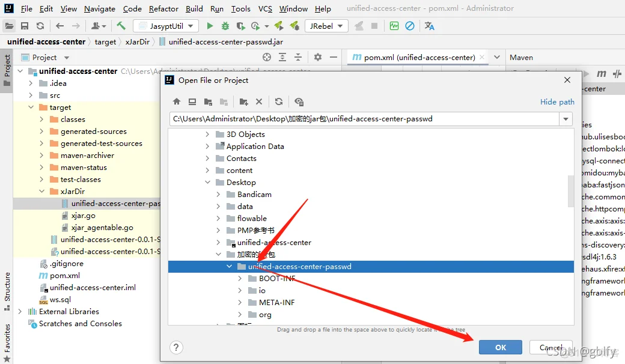Viewport: 625px width, 364px height.
Task: Run with coverage shield icon
Action: 240,26
